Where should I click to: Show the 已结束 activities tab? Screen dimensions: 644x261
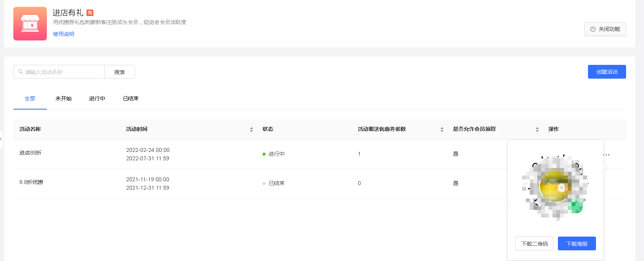pos(131,98)
